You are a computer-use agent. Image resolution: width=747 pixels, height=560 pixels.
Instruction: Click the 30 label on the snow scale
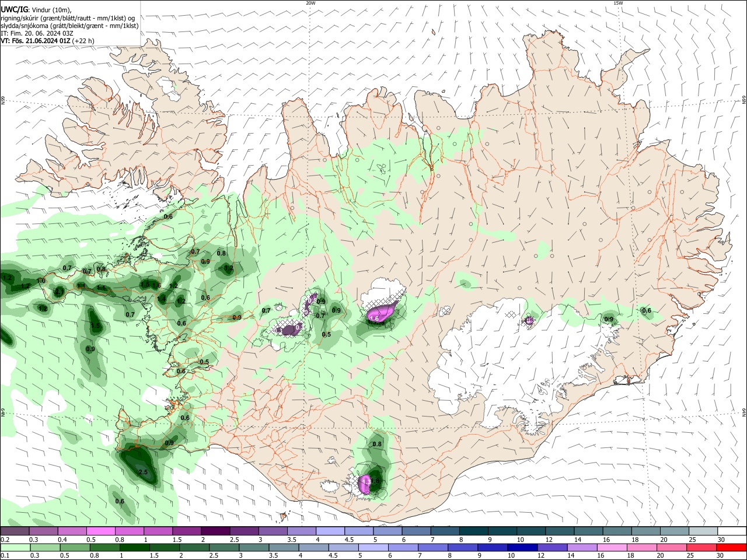pyautogui.click(x=721, y=540)
